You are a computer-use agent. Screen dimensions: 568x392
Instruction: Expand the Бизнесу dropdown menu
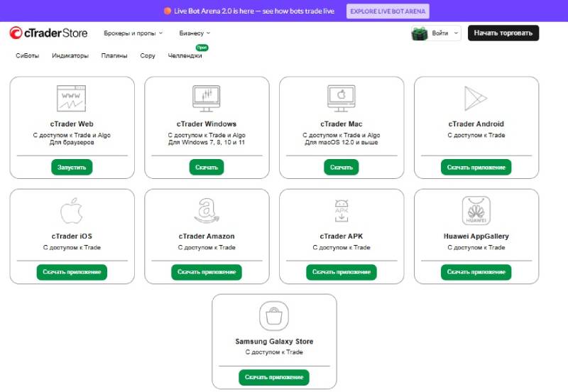pyautogui.click(x=195, y=33)
